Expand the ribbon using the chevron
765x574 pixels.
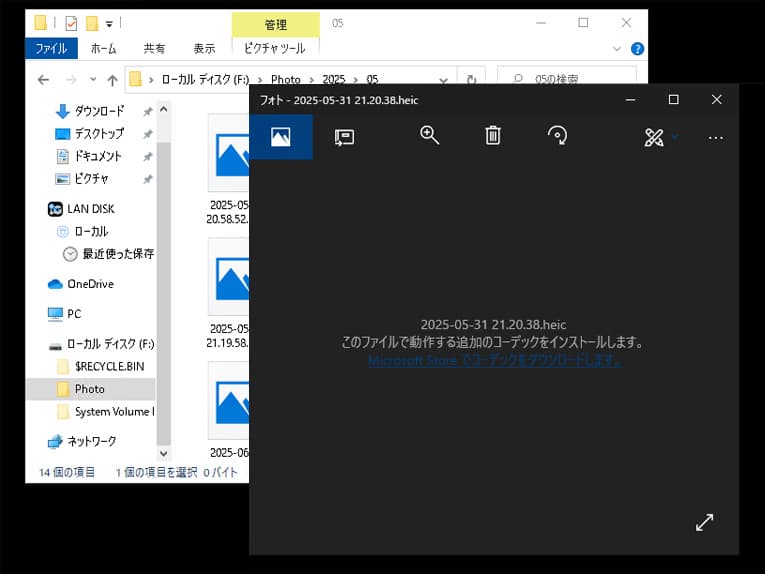(617, 49)
